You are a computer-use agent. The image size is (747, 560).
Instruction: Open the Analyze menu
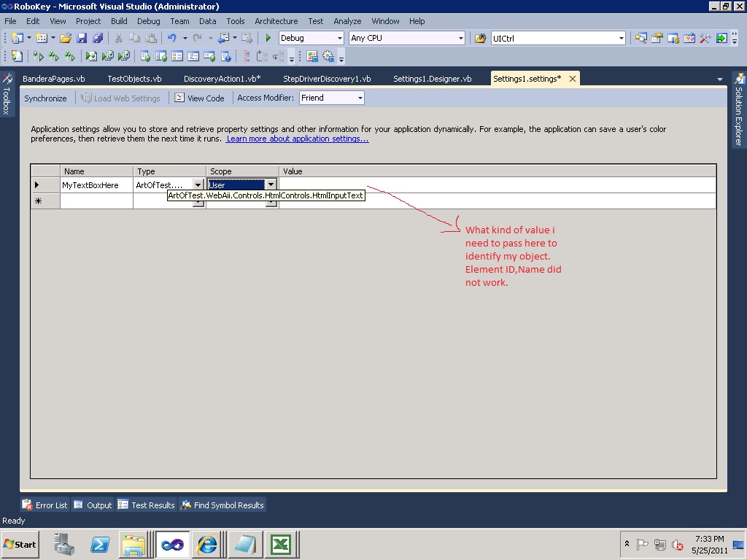point(347,21)
